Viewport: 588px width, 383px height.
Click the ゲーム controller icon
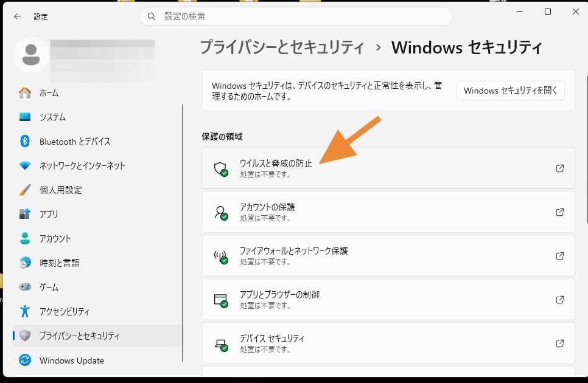click(25, 287)
